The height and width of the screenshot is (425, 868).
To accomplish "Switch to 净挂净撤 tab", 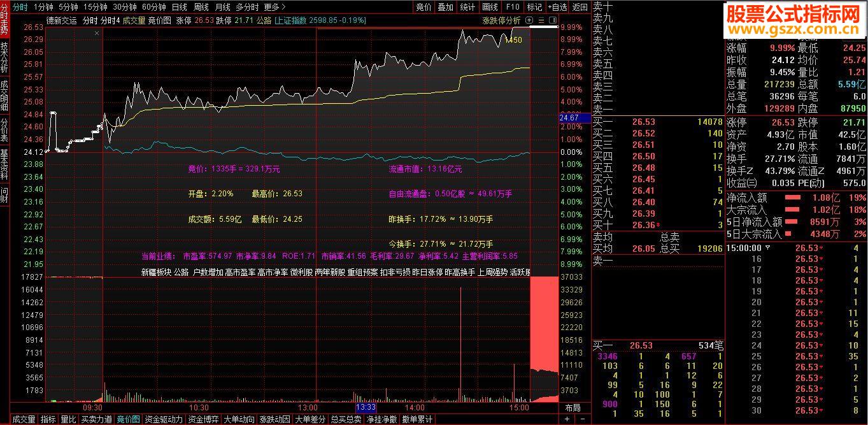I will (x=382, y=419).
